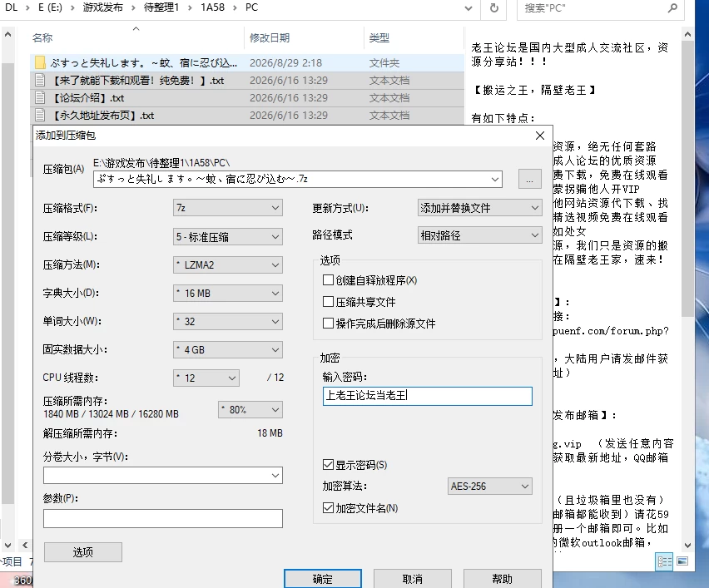
Task: Enable 创建自释放程序 checkbox
Action: [x=328, y=280]
